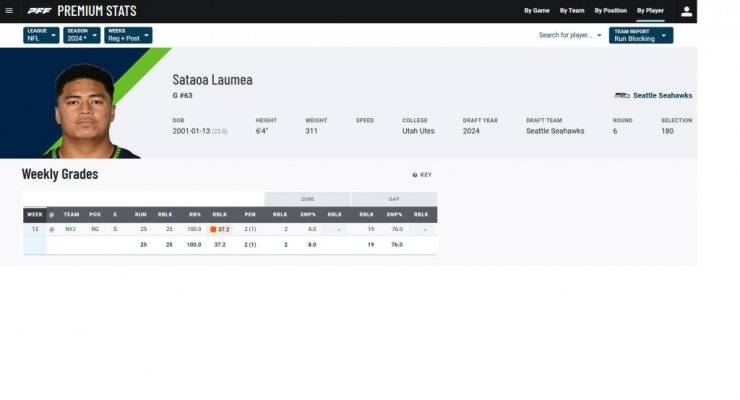Open the LEAGUE NFL dropdown

(x=41, y=35)
